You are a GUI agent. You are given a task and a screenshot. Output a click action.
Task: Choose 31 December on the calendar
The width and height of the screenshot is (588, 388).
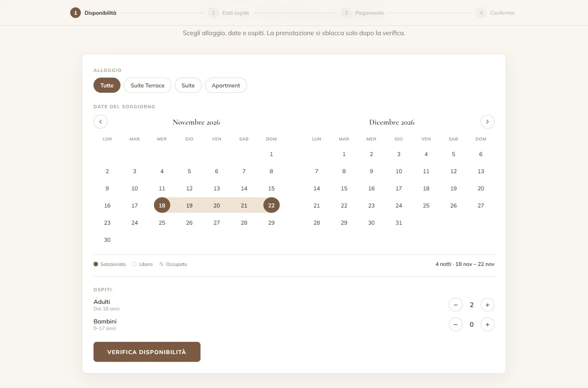point(399,223)
